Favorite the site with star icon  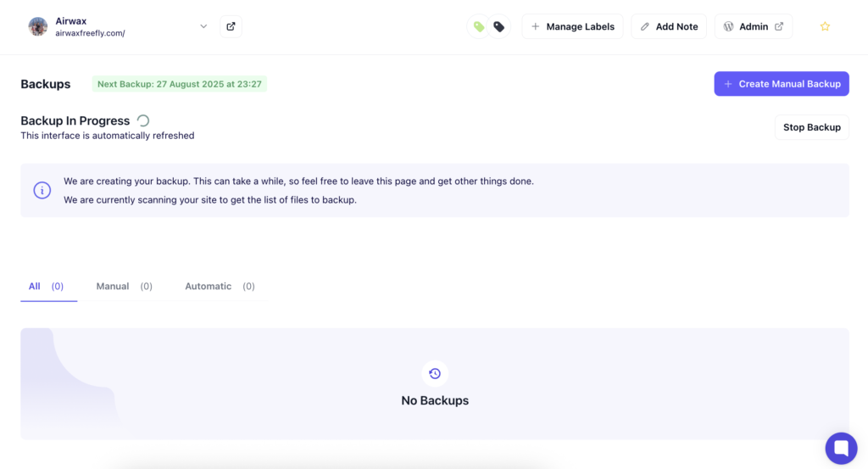coord(825,26)
